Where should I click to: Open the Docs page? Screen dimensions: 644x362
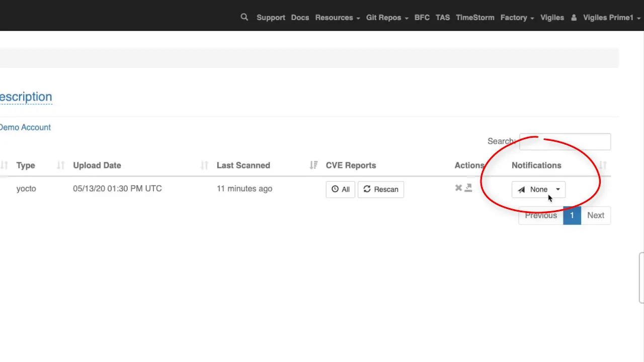pos(300,18)
